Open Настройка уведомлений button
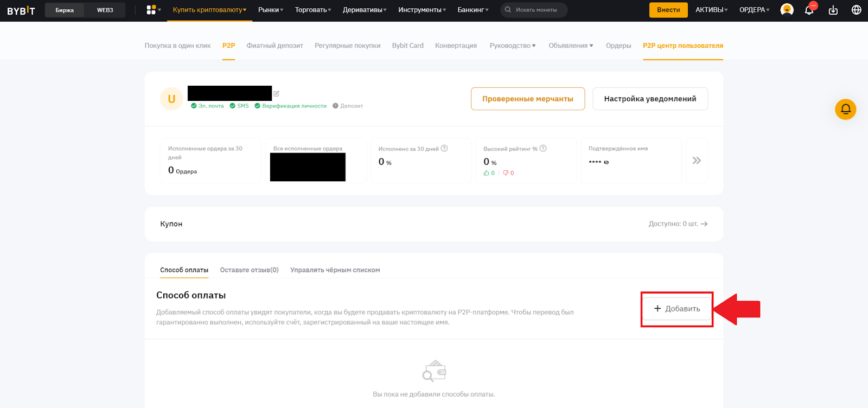The height and width of the screenshot is (408, 868). tap(650, 99)
